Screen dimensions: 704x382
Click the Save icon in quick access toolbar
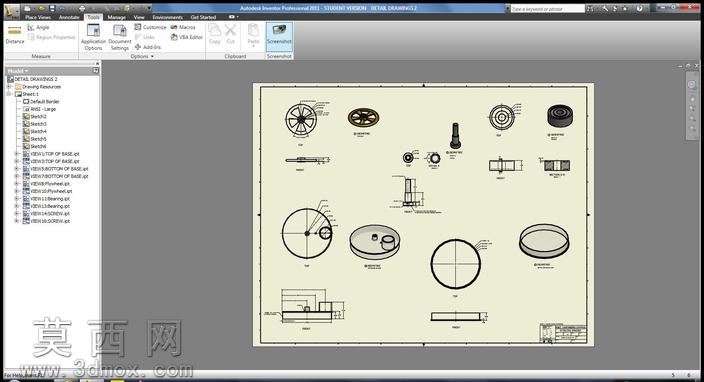[x=53, y=9]
